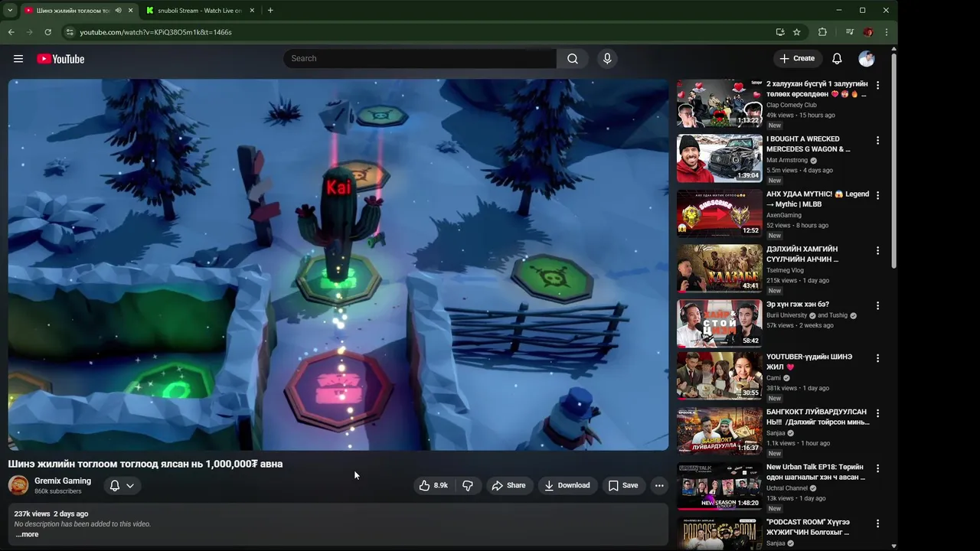Image resolution: width=980 pixels, height=551 pixels.
Task: Install app icon in address bar
Action: pyautogui.click(x=780, y=32)
